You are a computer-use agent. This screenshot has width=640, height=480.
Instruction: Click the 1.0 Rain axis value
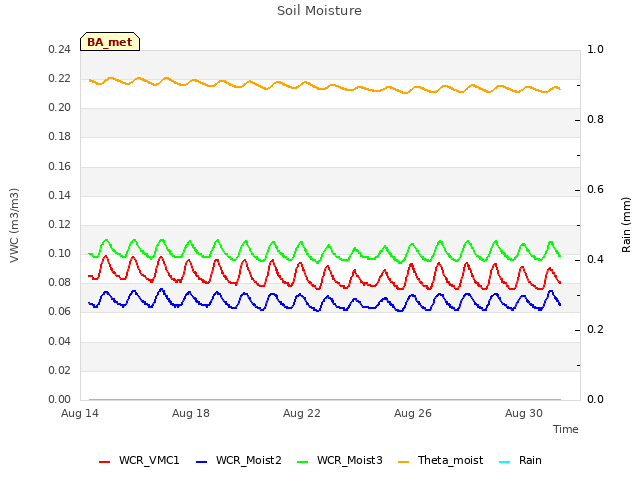[595, 50]
